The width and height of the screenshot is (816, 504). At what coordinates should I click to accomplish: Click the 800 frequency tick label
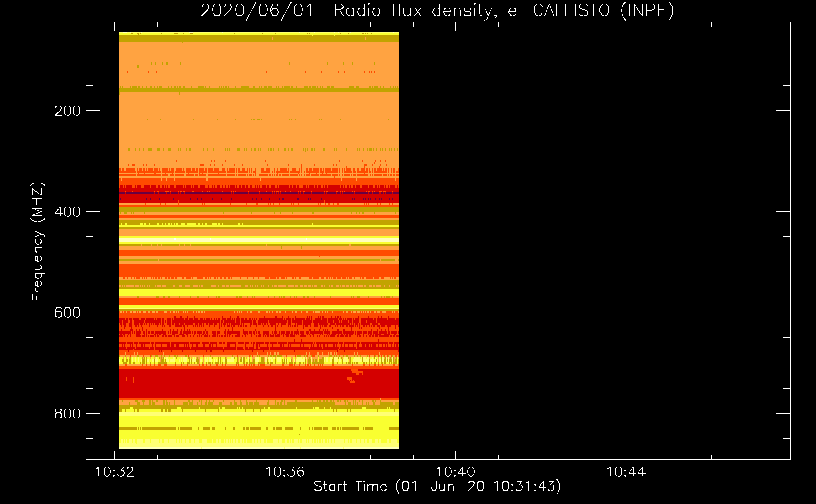(x=68, y=414)
